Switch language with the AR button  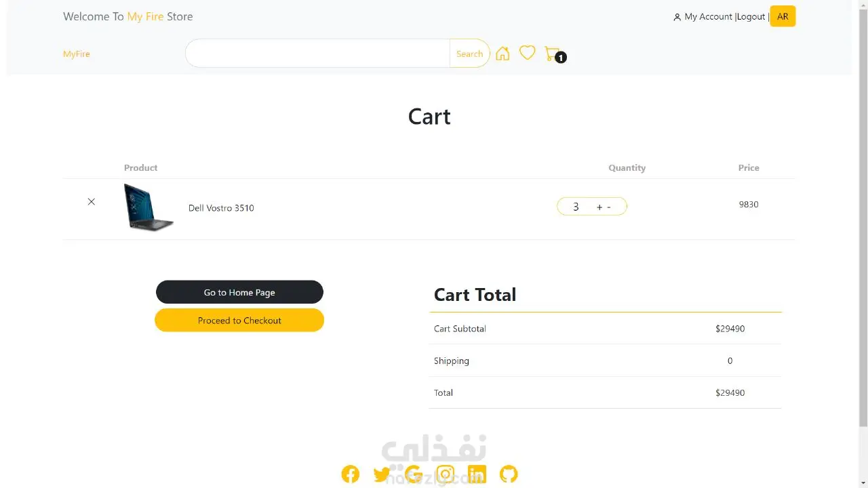click(783, 16)
